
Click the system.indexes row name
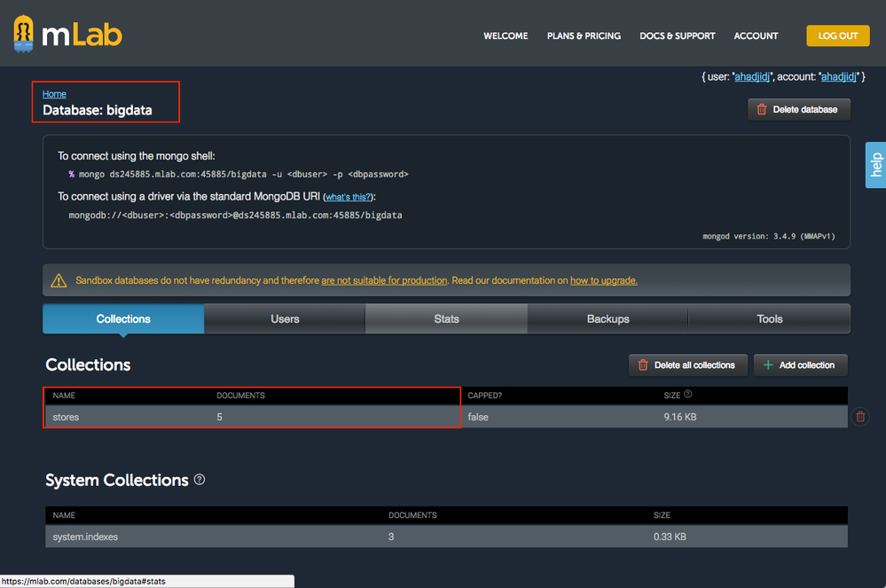[x=85, y=537]
